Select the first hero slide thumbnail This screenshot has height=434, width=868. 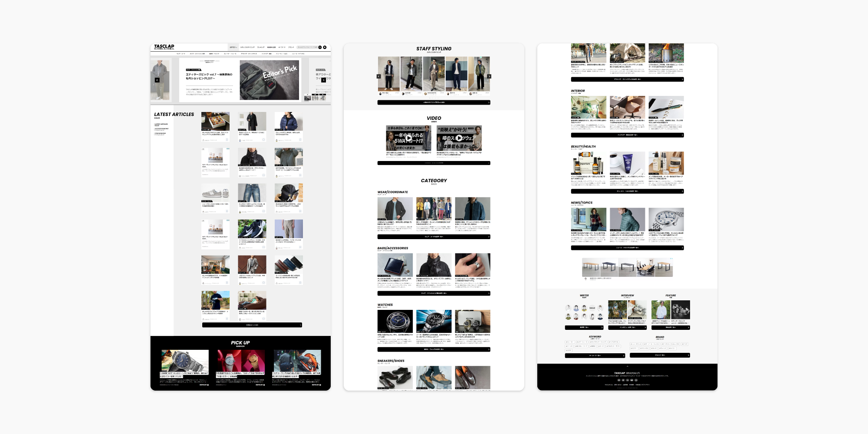(307, 98)
